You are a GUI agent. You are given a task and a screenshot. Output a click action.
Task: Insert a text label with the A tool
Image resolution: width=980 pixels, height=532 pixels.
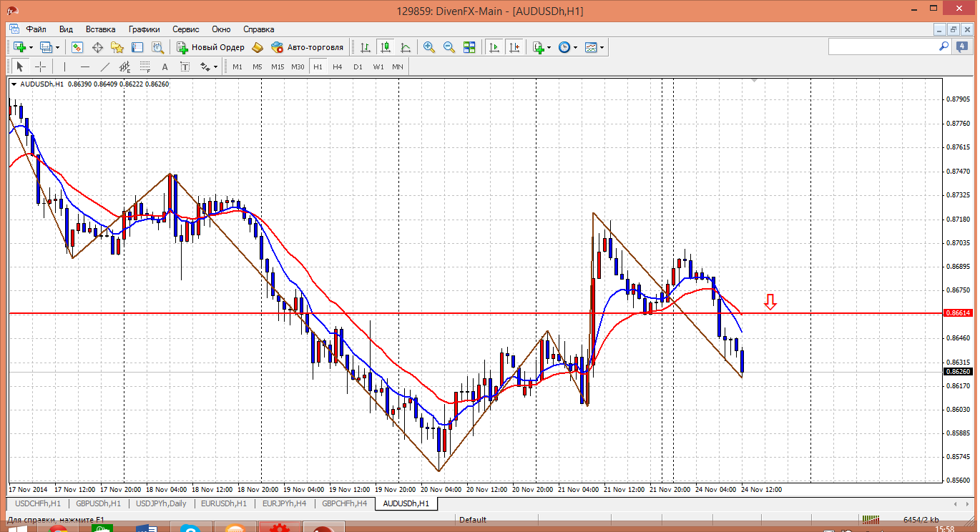pos(165,66)
